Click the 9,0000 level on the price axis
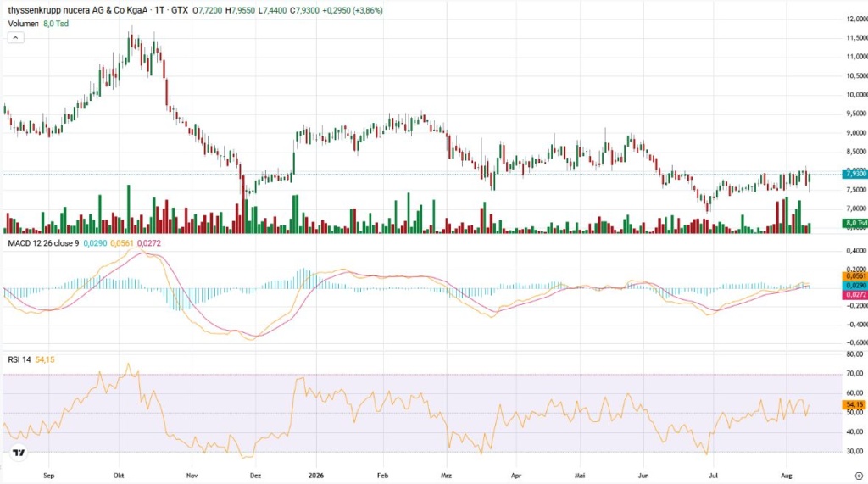This screenshot has height=484, width=868. pyautogui.click(x=856, y=133)
